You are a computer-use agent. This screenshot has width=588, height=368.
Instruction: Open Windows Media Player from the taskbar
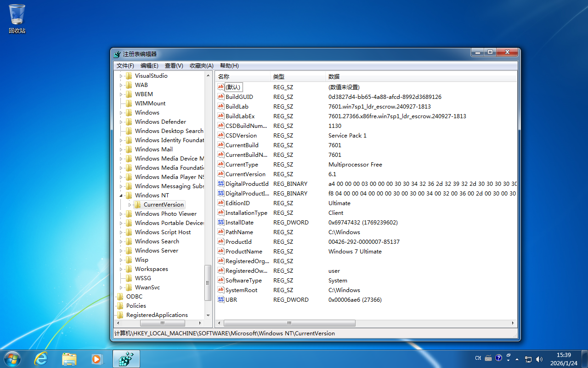tap(97, 358)
